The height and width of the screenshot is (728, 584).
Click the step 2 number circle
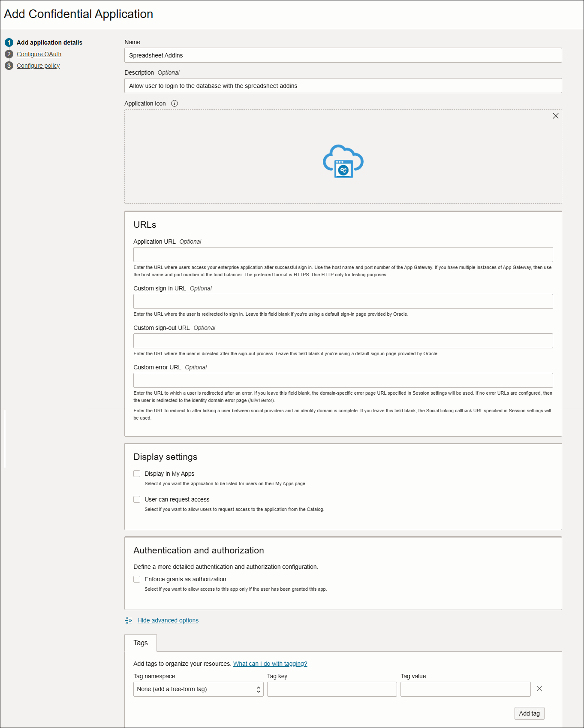click(x=9, y=54)
